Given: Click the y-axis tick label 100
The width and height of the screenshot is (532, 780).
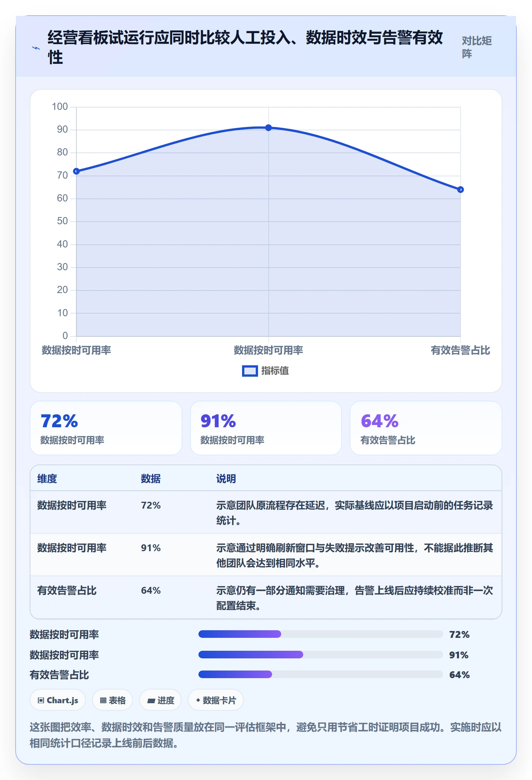Looking at the screenshot, I should click(x=60, y=107).
